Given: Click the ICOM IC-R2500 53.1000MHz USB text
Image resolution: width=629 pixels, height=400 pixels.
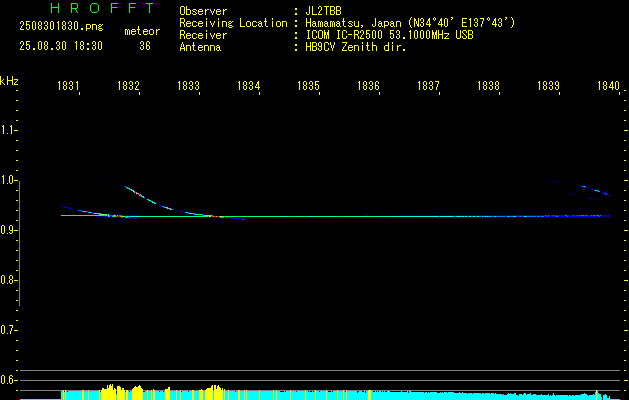Looking at the screenshot, I should tap(389, 35).
